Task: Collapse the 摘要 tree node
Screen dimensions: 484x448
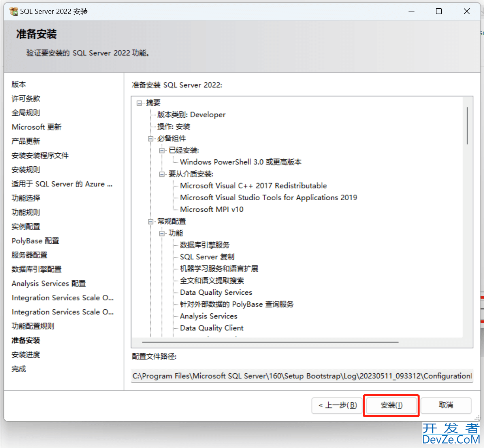Action: (x=139, y=103)
